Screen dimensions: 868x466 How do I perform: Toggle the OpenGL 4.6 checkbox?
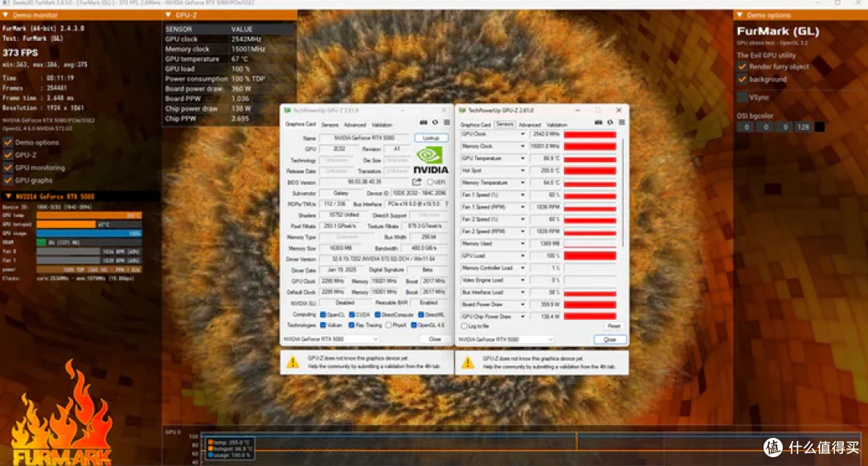coord(414,325)
